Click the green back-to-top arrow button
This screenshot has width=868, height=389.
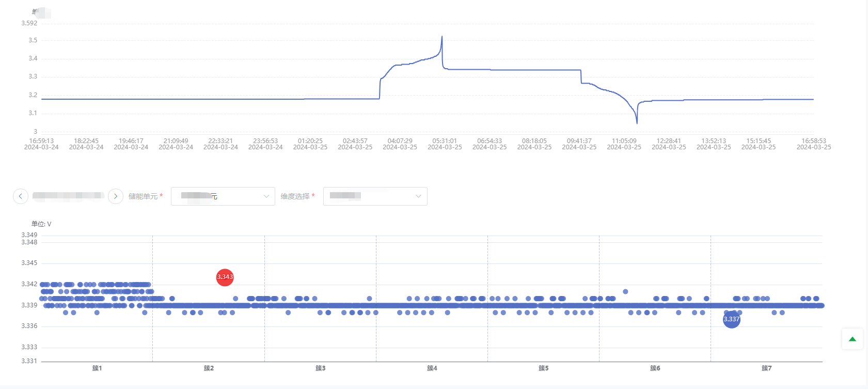pos(852,339)
